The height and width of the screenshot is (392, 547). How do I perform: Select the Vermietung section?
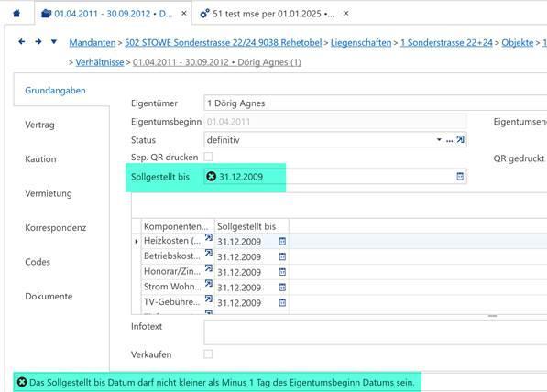click(49, 193)
